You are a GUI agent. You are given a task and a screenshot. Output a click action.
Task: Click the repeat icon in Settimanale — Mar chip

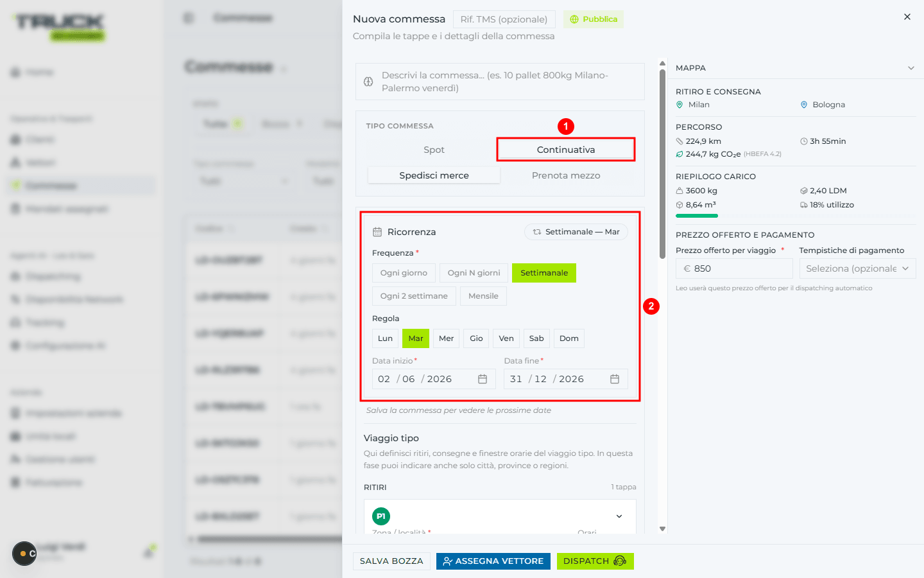pos(537,232)
